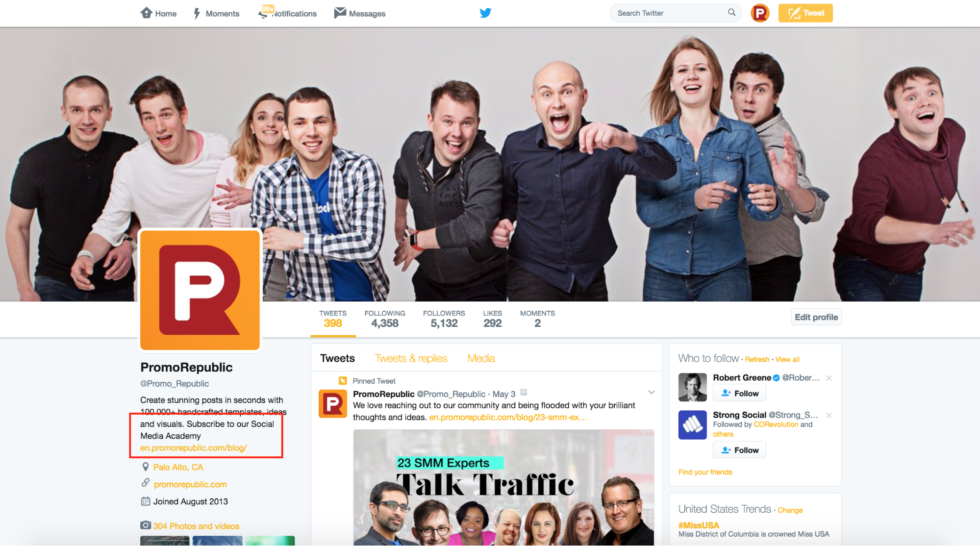
Task: Follow Strong Social
Action: (739, 450)
